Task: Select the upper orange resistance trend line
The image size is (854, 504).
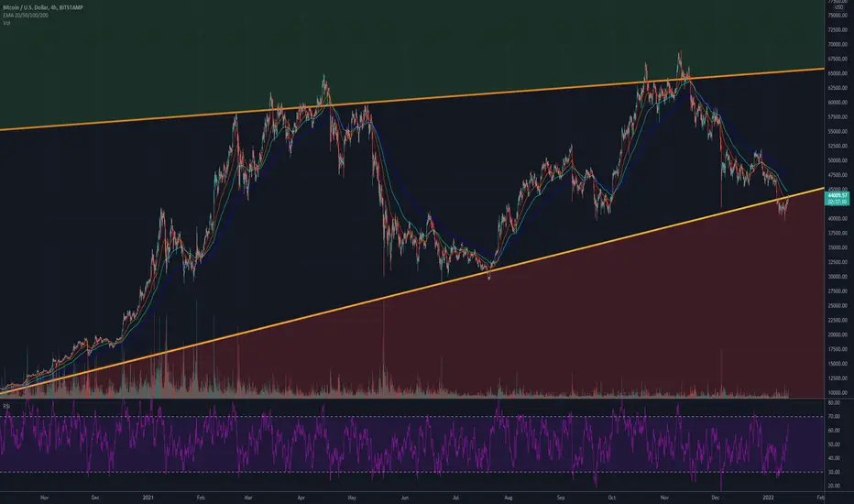Action: (411, 100)
